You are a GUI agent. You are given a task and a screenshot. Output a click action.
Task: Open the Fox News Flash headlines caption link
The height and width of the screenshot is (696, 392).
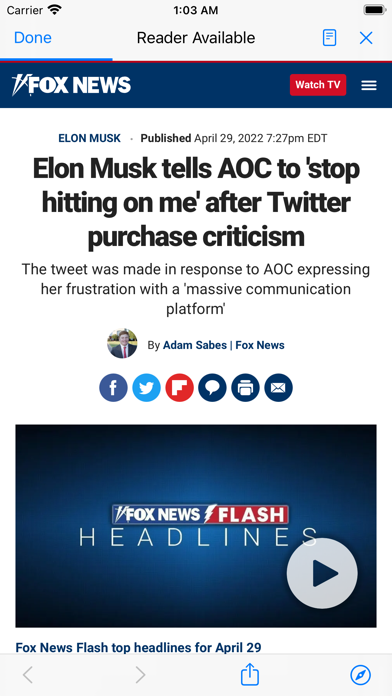point(139,647)
